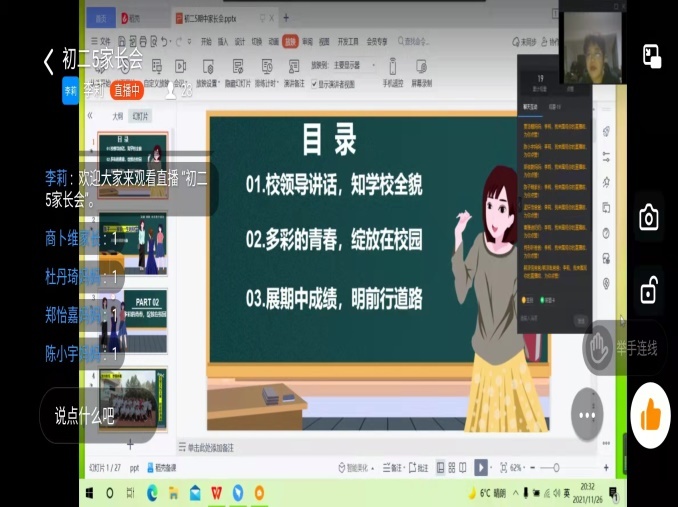This screenshot has height=507, width=678.
Task: Tap the thumbs-up like button
Action: (650, 415)
